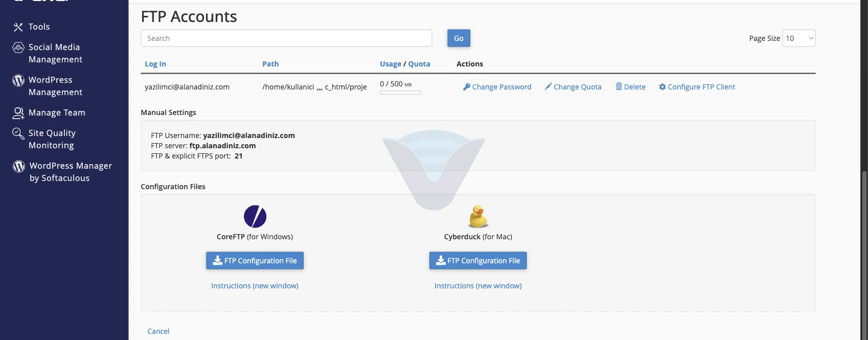
Task: Open Tools in the sidebar
Action: coord(39,27)
